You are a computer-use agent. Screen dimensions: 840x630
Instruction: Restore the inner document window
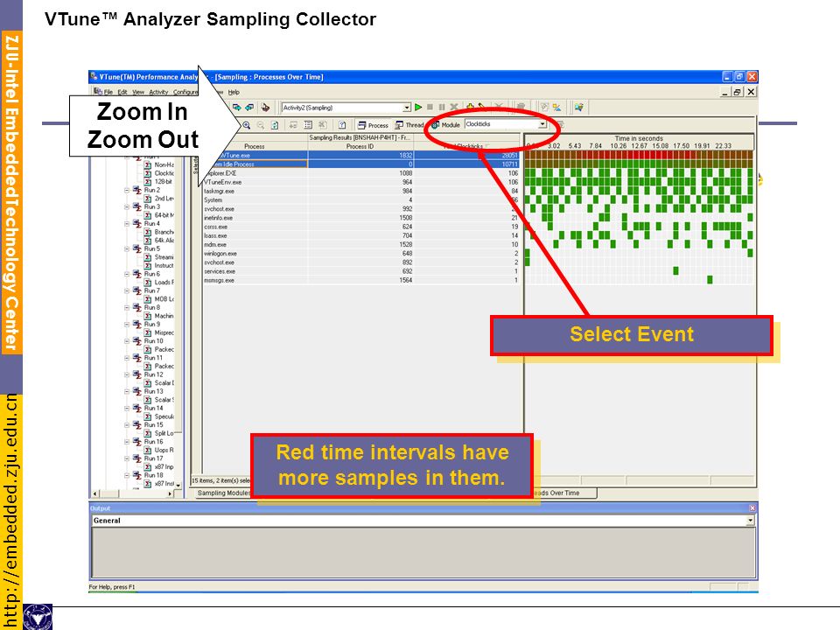click(x=738, y=92)
